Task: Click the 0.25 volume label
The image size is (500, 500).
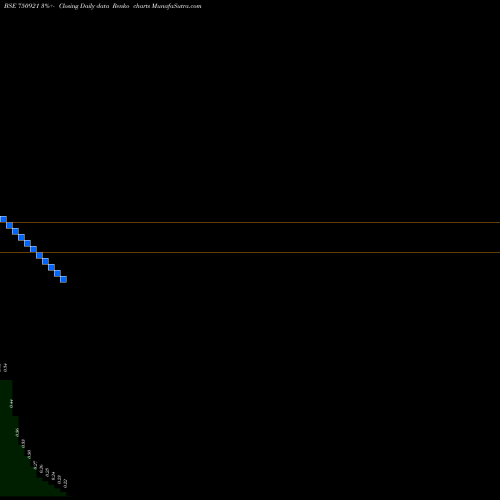Action: pyautogui.click(x=47, y=472)
